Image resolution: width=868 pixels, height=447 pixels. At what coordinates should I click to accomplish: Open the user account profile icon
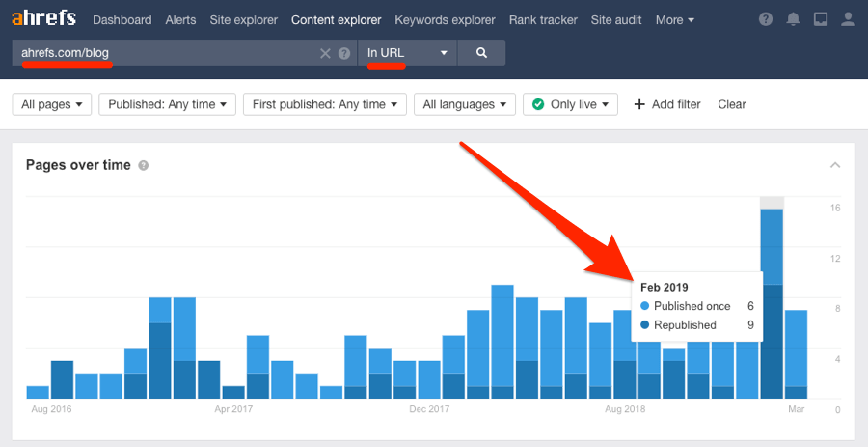(848, 20)
